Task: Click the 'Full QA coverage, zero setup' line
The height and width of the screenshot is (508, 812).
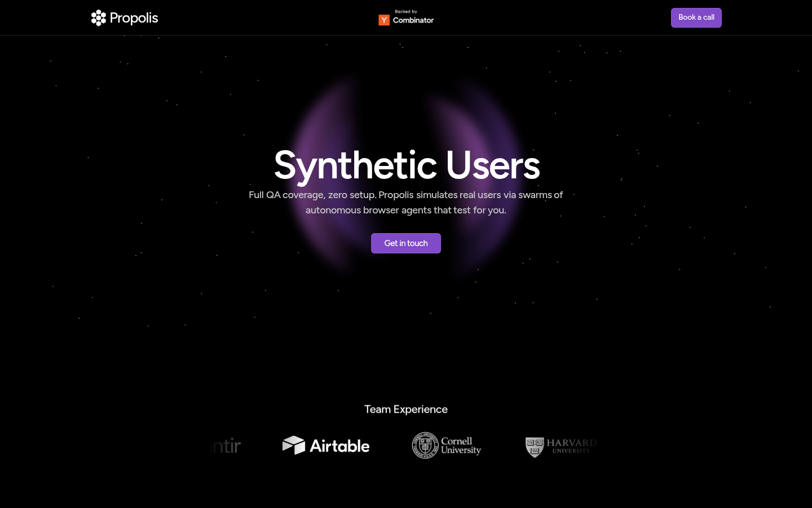Action: (x=312, y=195)
